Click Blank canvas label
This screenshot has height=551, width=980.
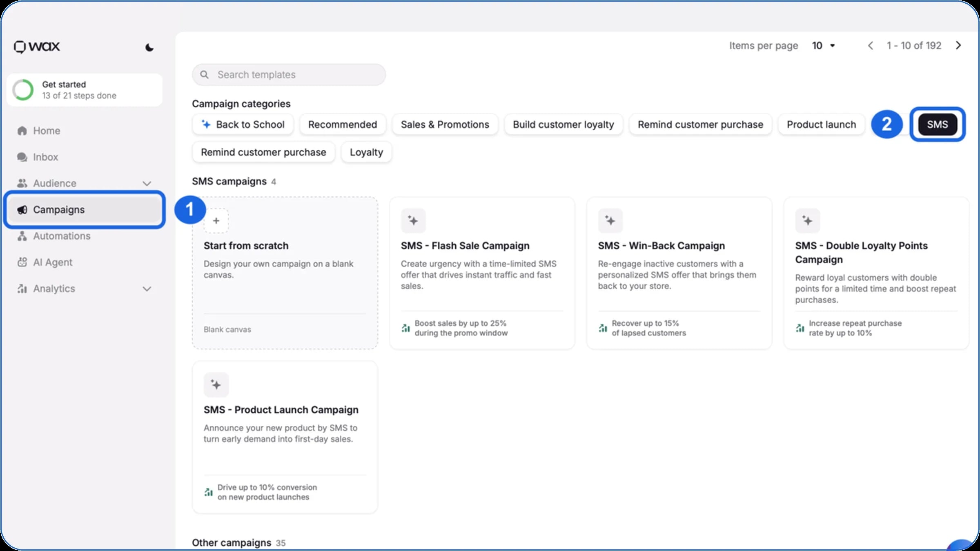point(227,329)
